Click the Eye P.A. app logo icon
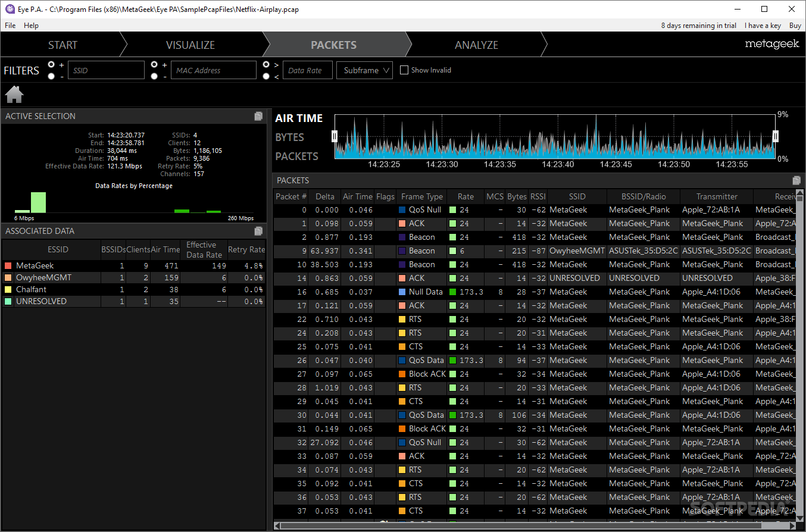 [x=10, y=9]
